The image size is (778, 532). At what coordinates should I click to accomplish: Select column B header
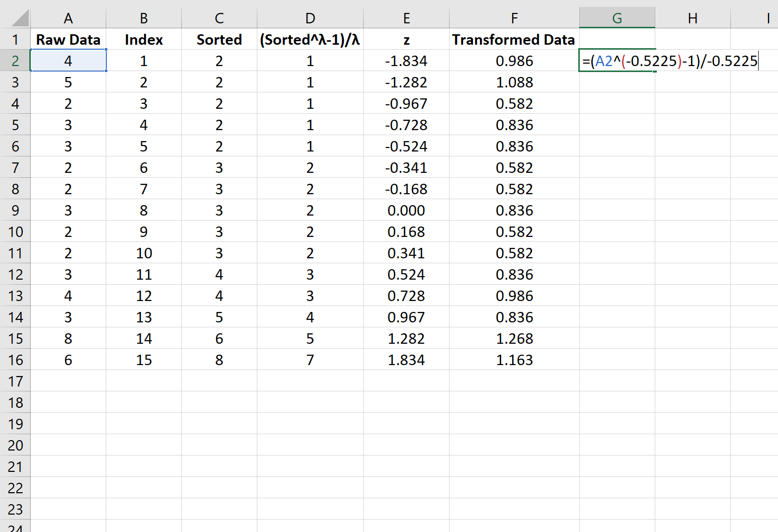pyautogui.click(x=144, y=18)
